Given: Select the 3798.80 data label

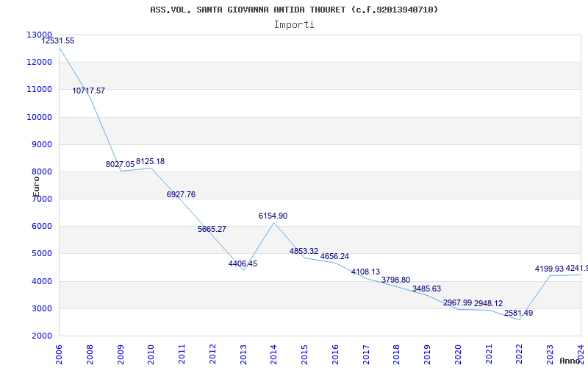Looking at the screenshot, I should [395, 280].
